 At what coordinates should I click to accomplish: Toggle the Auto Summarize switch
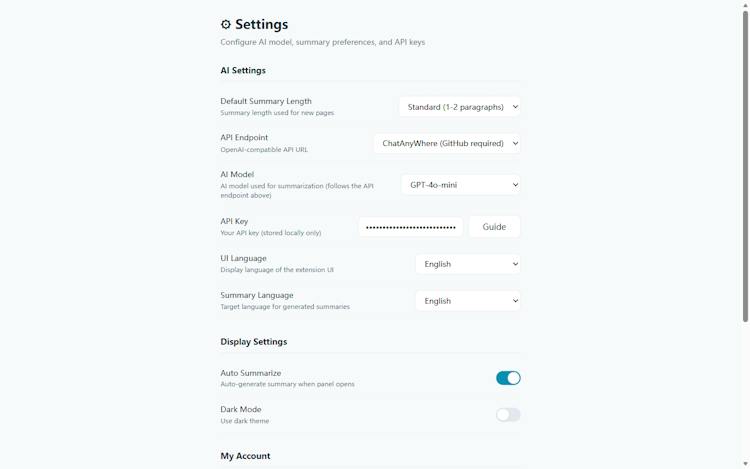(x=508, y=378)
